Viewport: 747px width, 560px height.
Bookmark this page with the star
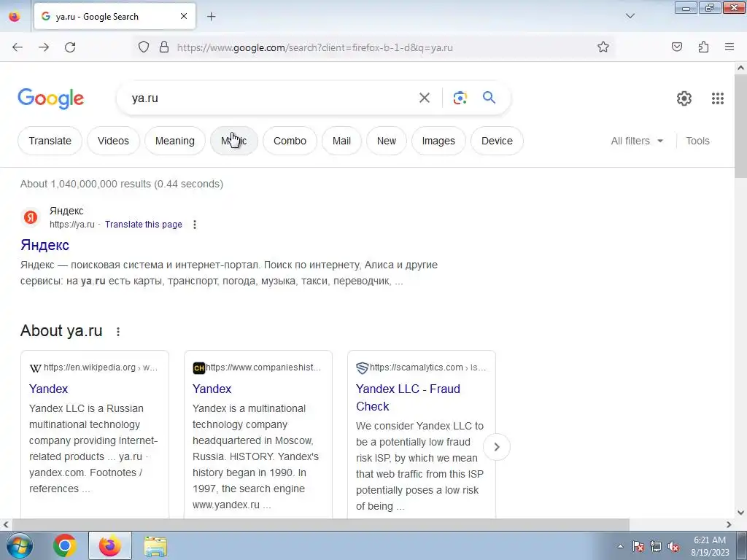[x=603, y=47]
